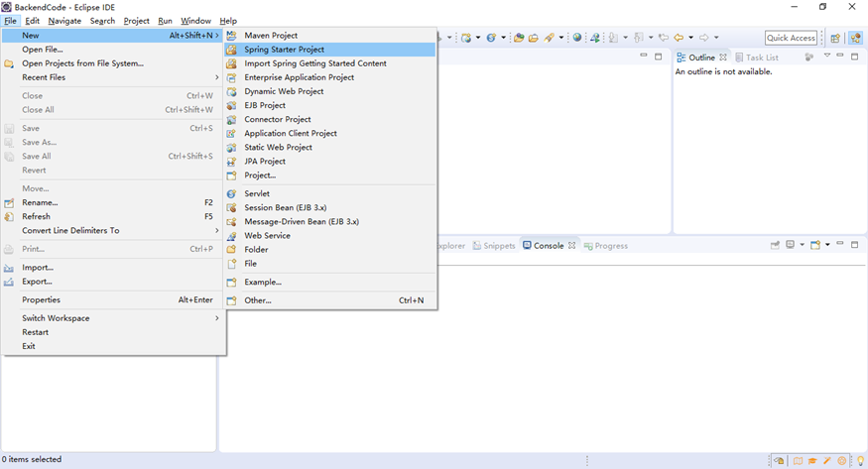Switch to the Java EE perspective icon
868x469 pixels.
coord(856,38)
